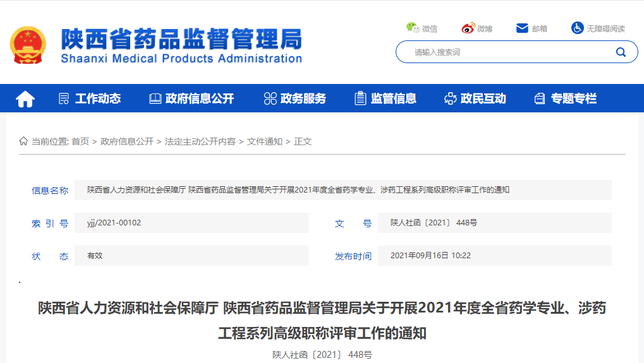
Task: Click the magnifier search icon
Action: coord(621,52)
